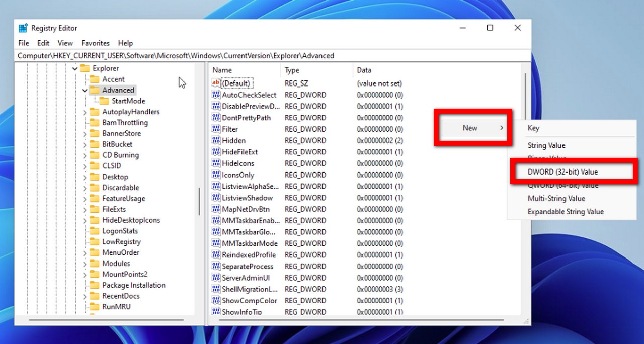Expand the MountPoints2 key
Screen dimensions: 644x344
coord(85,275)
